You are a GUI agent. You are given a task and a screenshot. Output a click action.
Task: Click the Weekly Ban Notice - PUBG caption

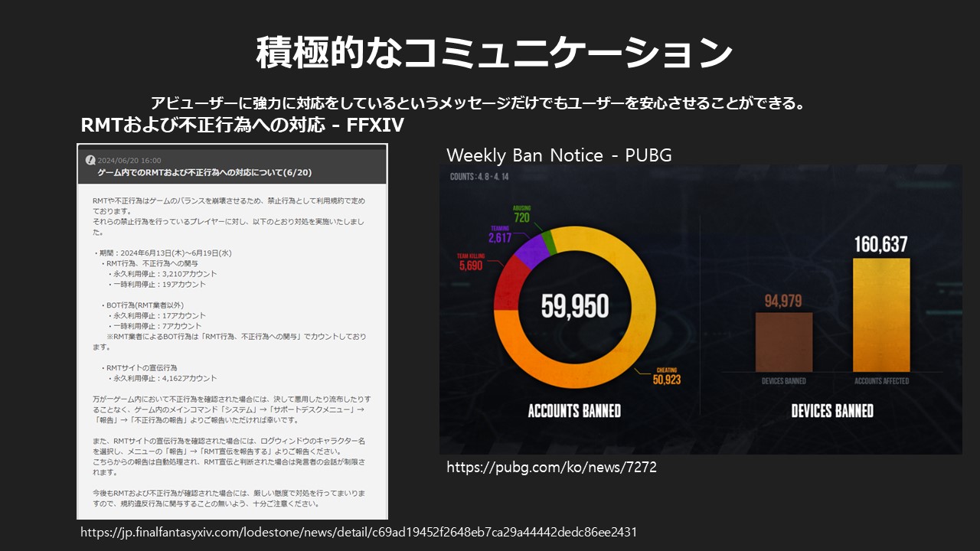(559, 155)
